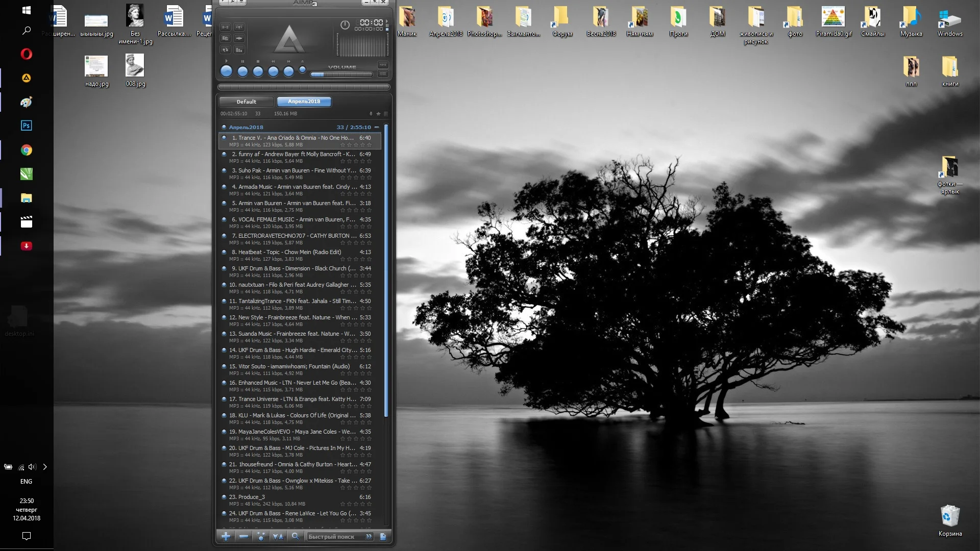The height and width of the screenshot is (551, 980).
Task: Toggle the A-B repeat button
Action: pos(225,27)
